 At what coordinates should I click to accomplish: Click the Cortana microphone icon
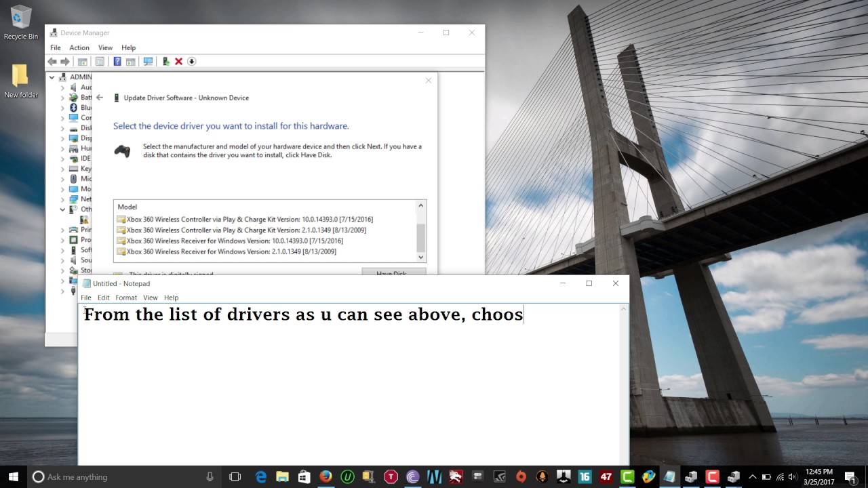[x=210, y=476]
